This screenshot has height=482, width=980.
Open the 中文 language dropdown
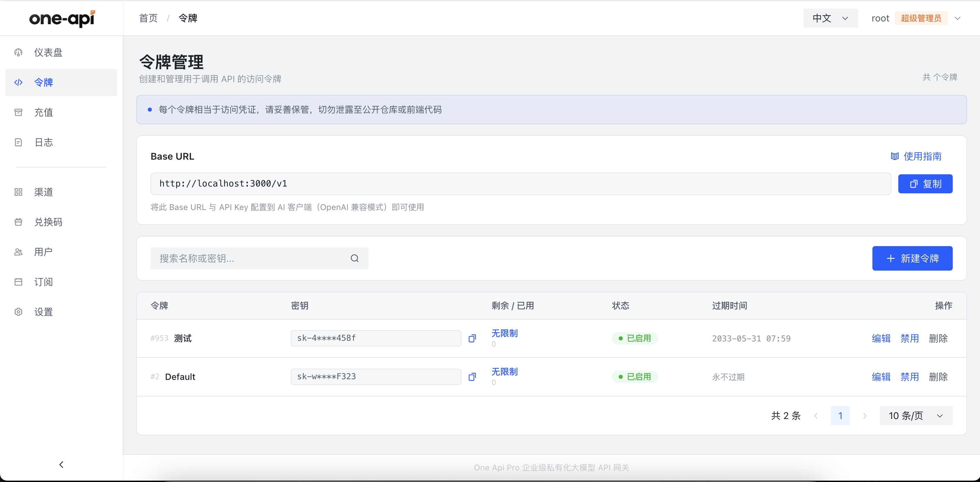831,18
